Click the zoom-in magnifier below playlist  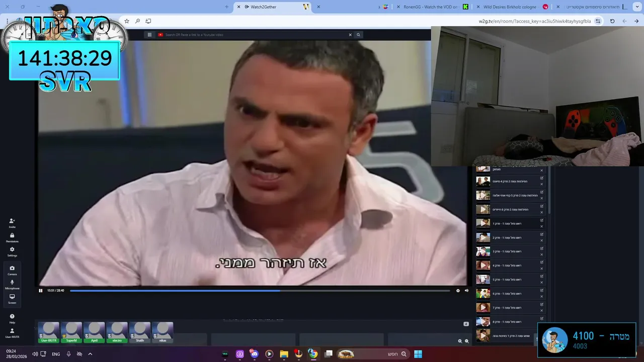coord(460,341)
